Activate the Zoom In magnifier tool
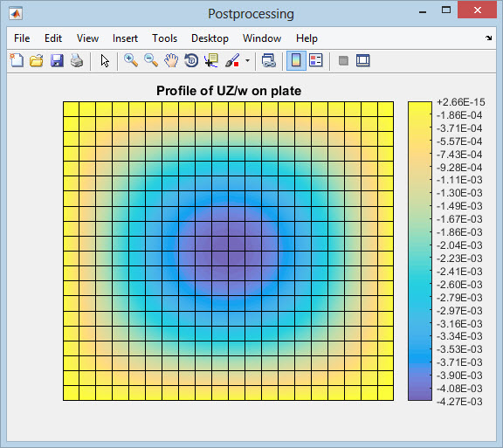This screenshot has height=448, width=503. click(x=131, y=60)
